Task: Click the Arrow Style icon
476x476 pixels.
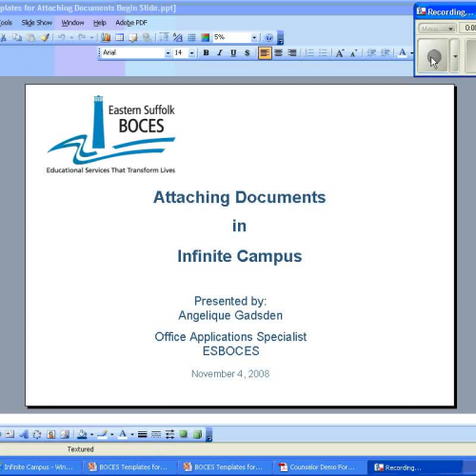Action: (x=169, y=434)
